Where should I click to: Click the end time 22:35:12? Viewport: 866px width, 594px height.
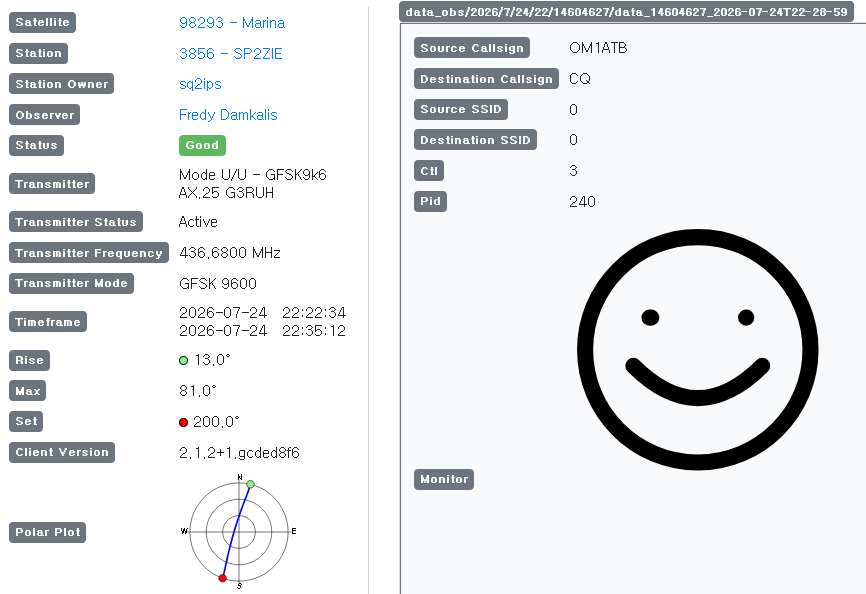point(314,331)
